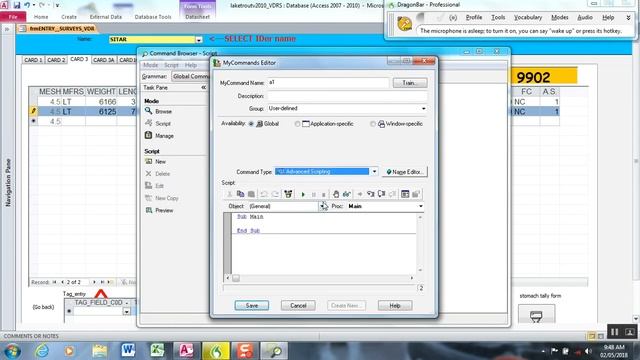640x360 pixels.
Task: Click the Paste icon in script toolbar
Action: 251,194
